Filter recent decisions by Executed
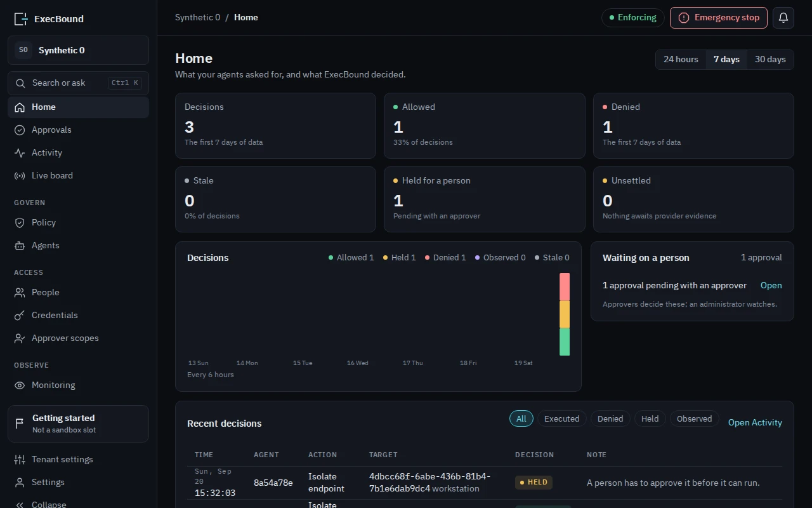The image size is (812, 508). tap(561, 418)
